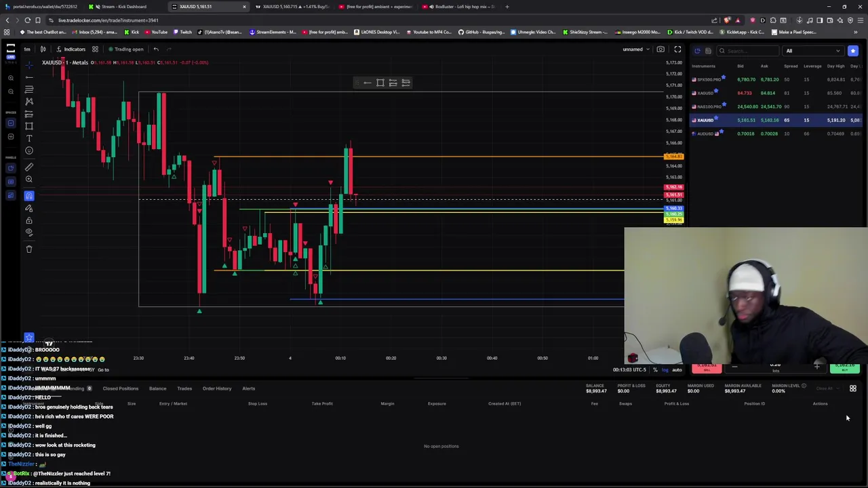Open the Alerts tab
The image size is (868, 488).
tap(248, 388)
